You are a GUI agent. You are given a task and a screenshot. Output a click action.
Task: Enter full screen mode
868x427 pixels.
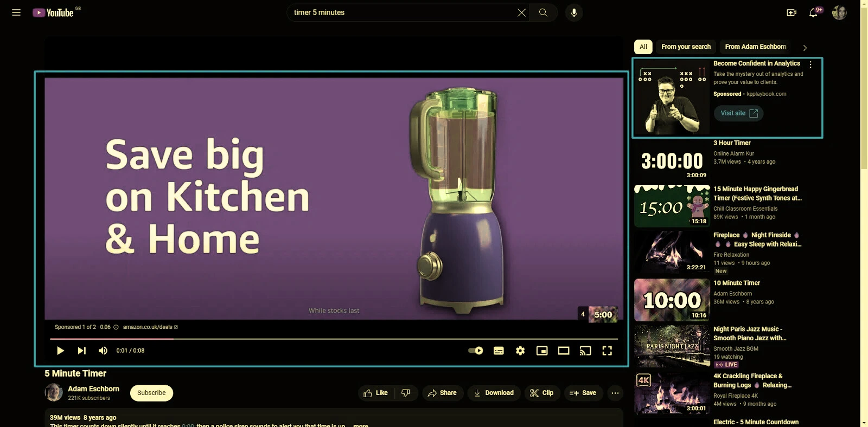tap(607, 351)
